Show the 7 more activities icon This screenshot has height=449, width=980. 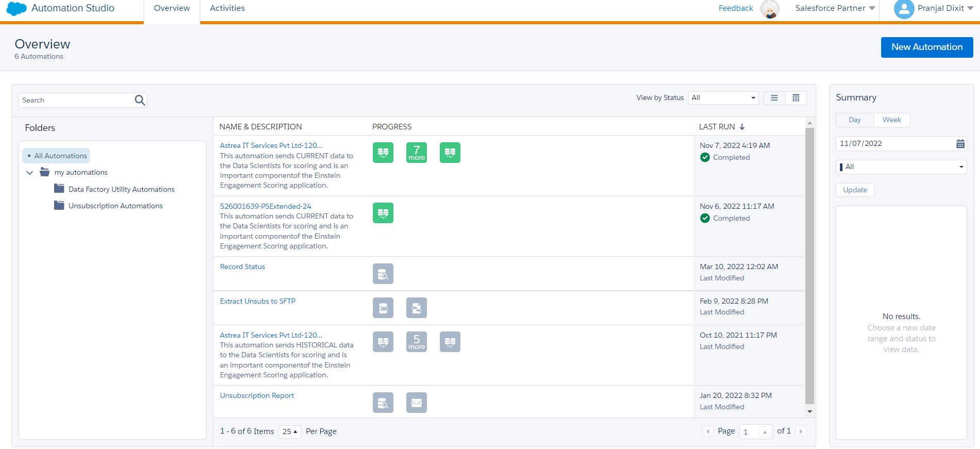417,153
